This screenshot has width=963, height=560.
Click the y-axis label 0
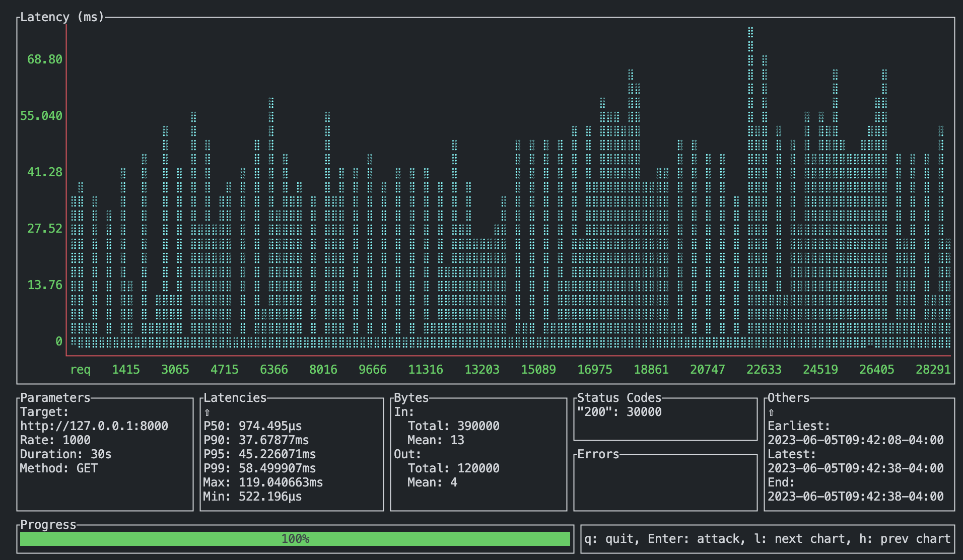coord(59,341)
